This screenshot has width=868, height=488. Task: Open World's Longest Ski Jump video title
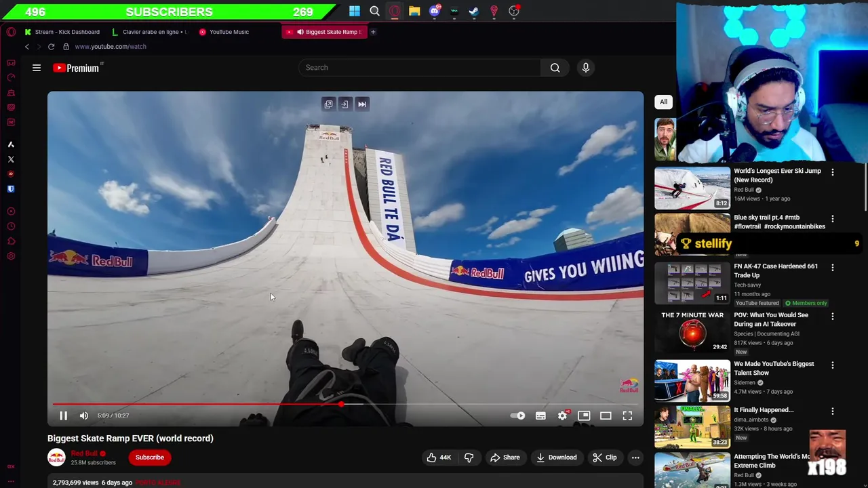[x=777, y=176]
